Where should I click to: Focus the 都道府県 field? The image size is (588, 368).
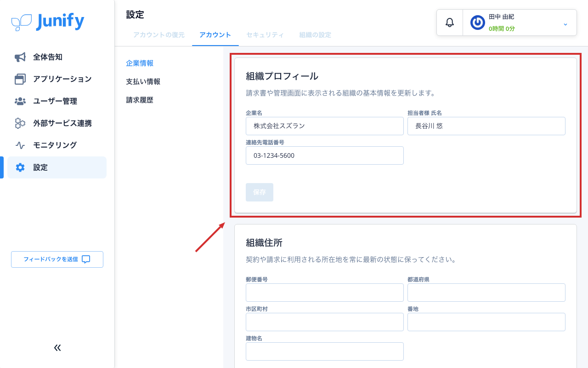tap(486, 293)
